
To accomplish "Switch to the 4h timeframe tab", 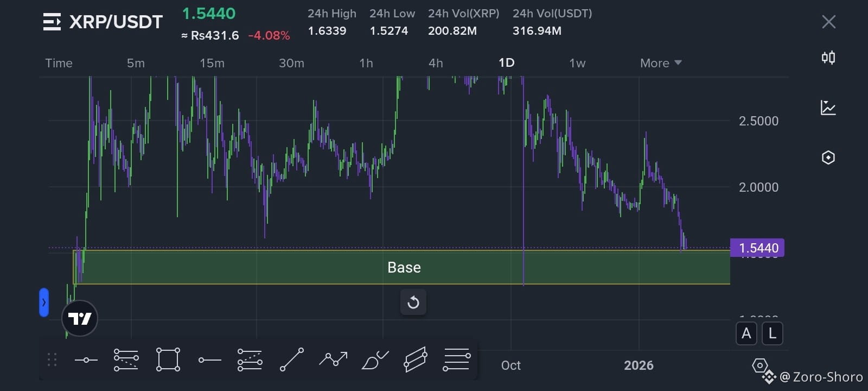I will (436, 63).
